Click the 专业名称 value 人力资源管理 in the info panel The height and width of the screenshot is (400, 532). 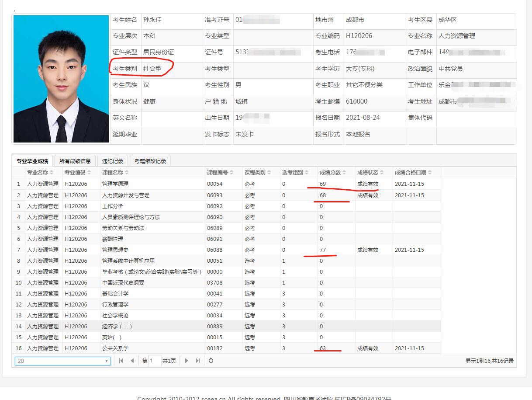pyautogui.click(x=457, y=36)
